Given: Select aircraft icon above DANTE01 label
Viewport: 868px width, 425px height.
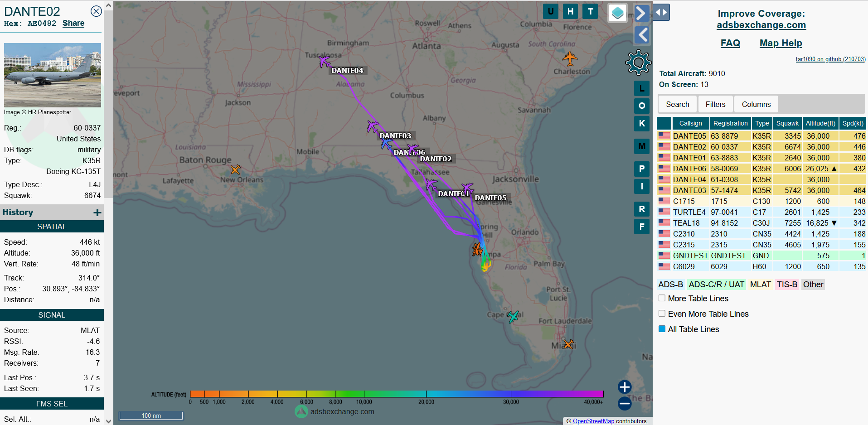Looking at the screenshot, I should [431, 184].
